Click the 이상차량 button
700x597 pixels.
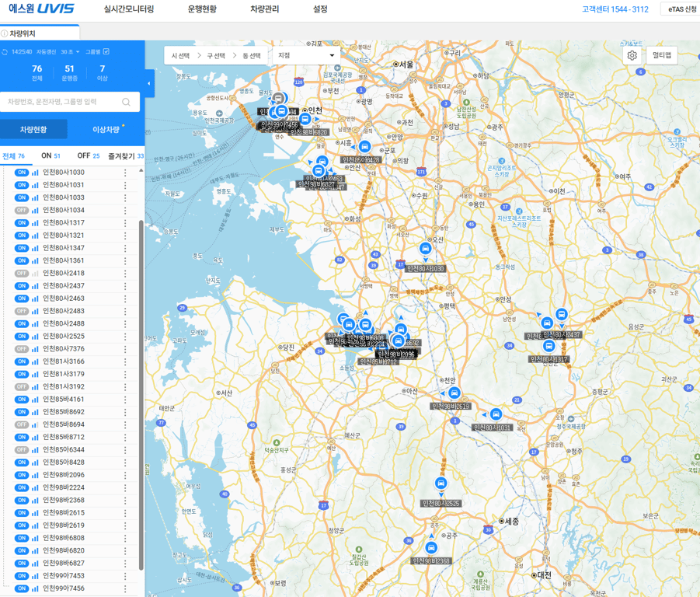(106, 129)
